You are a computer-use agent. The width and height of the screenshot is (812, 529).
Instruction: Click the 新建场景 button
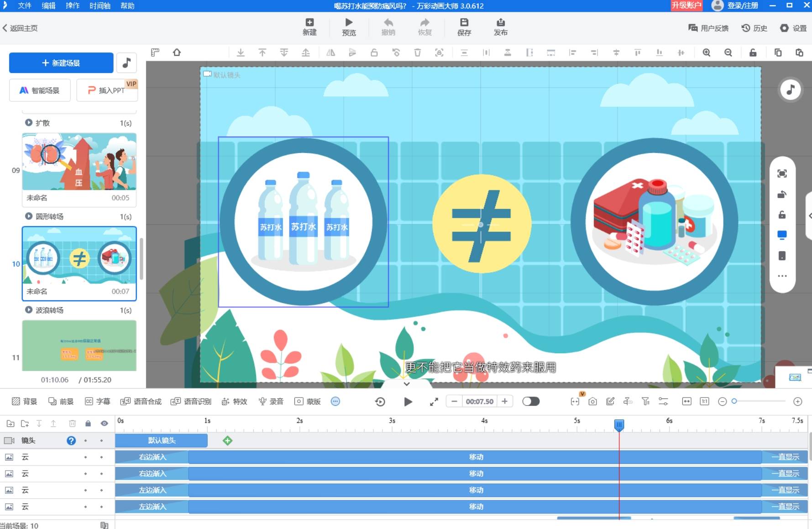coord(61,63)
